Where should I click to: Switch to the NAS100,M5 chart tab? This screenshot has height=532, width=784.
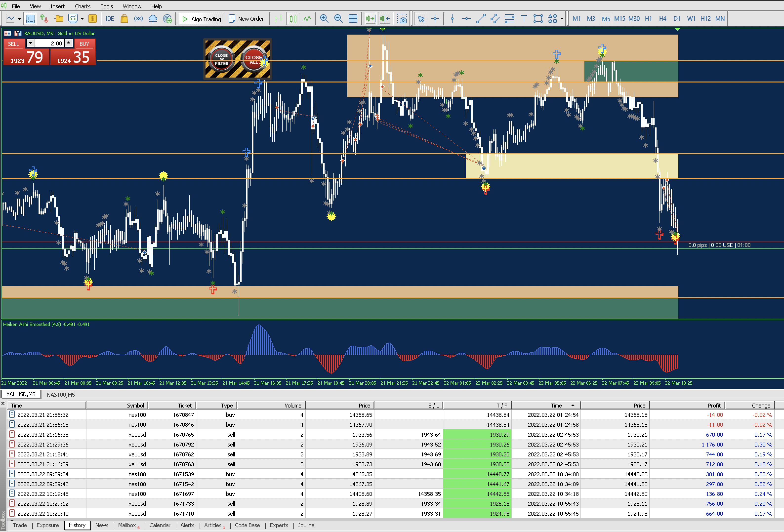tap(61, 394)
